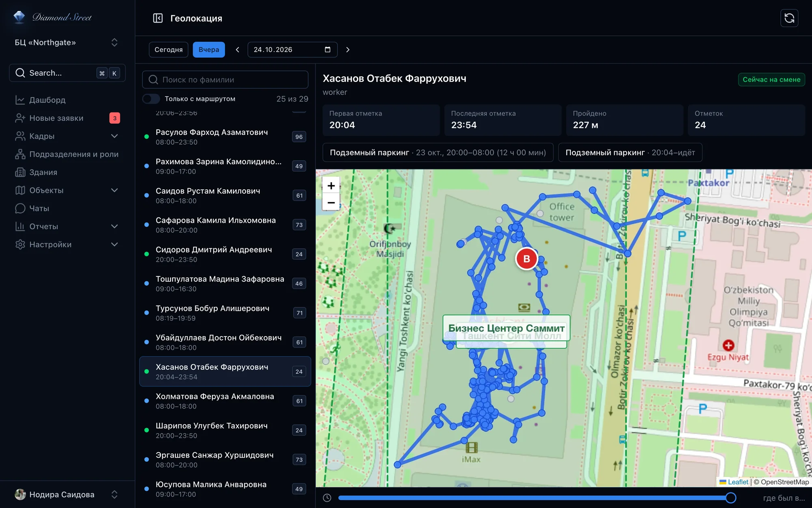The height and width of the screenshot is (508, 812).
Task: Open the OpenStreetMap attribution link
Action: [x=784, y=482]
